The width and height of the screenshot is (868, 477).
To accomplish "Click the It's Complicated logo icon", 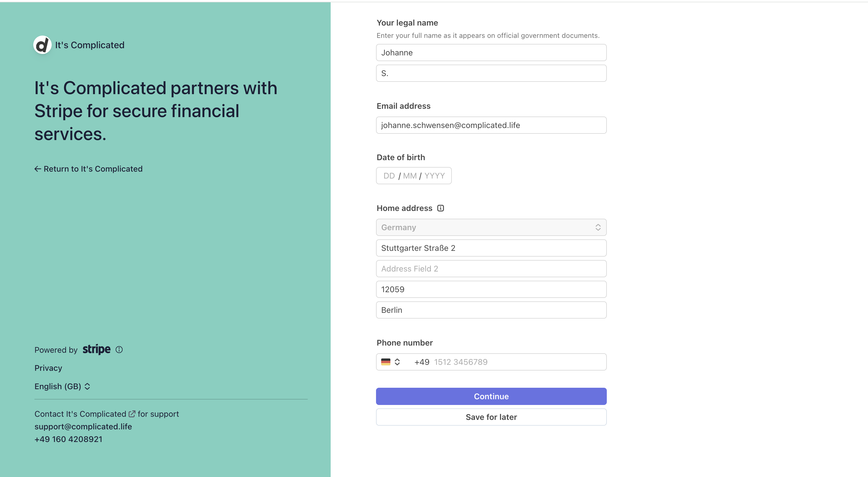I will 42,45.
